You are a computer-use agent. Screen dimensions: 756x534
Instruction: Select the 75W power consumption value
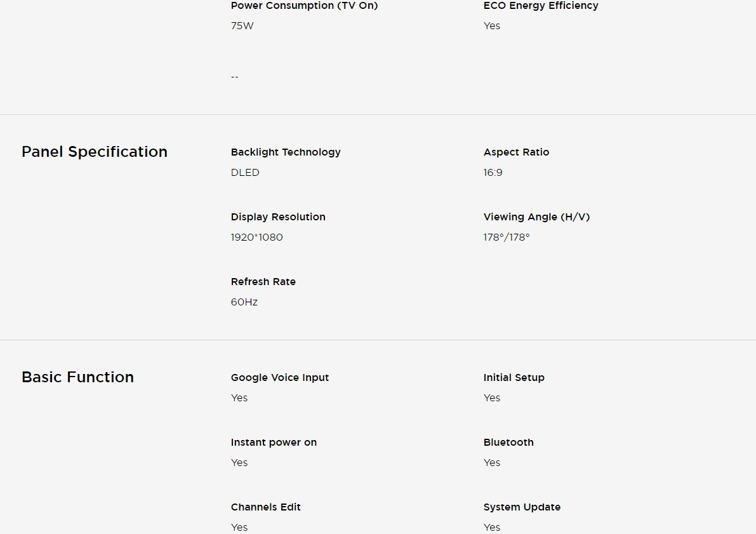click(x=242, y=26)
